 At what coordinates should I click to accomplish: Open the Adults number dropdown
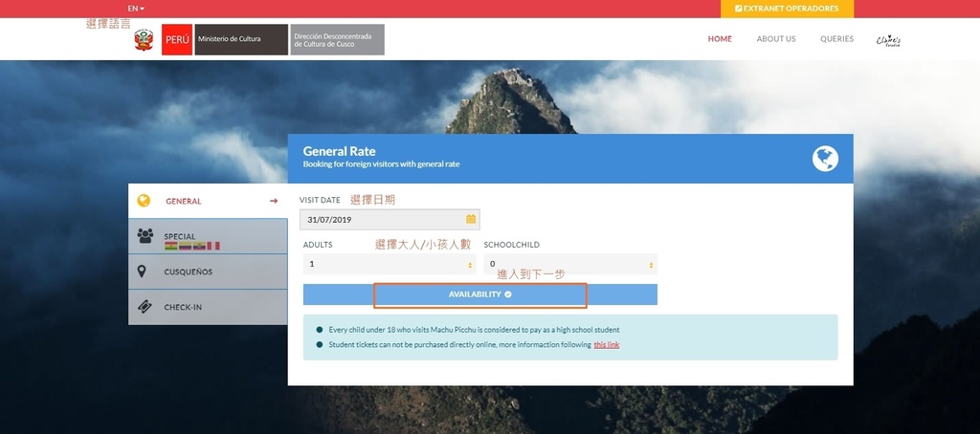click(389, 264)
